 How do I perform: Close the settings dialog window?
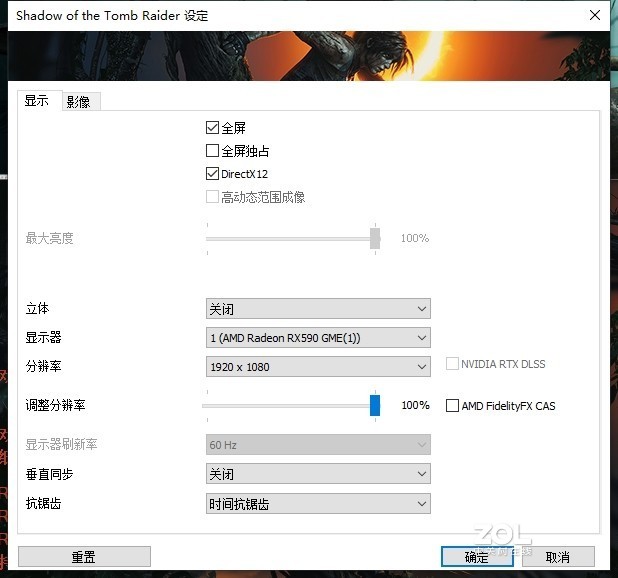(595, 15)
